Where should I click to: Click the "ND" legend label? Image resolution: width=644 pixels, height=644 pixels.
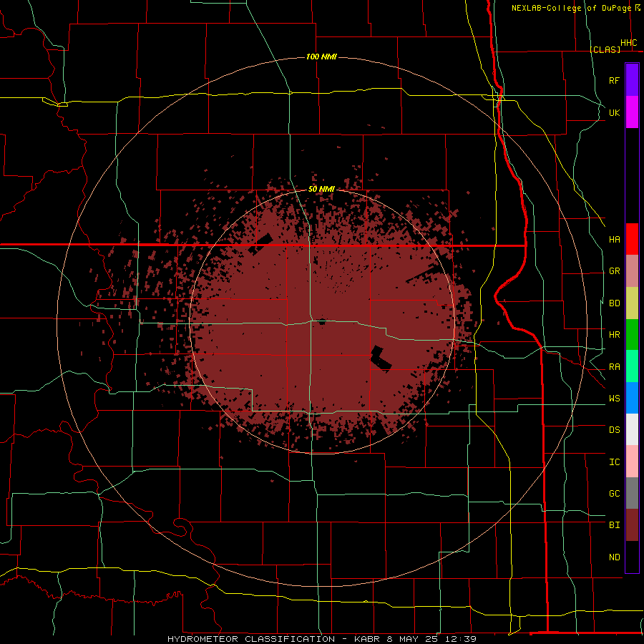point(614,557)
